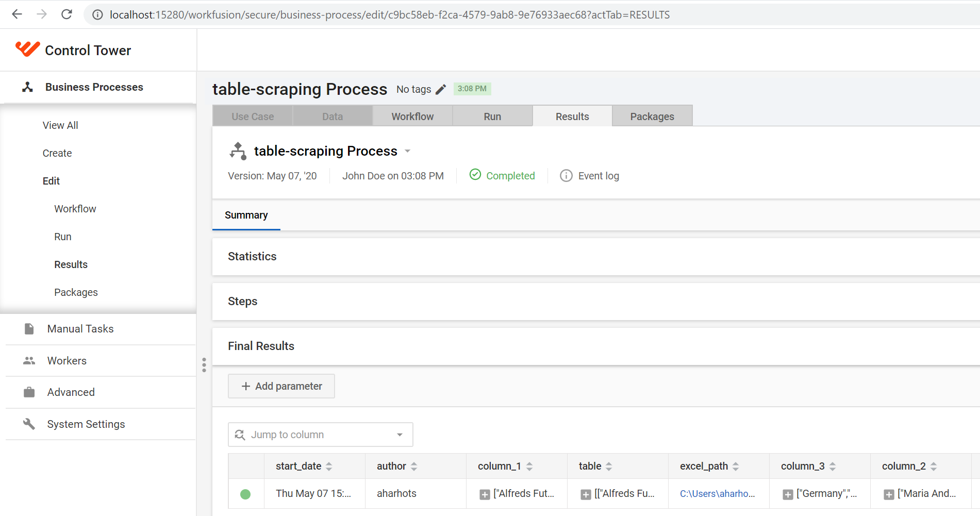Expand the column_1 cell plus icon
The height and width of the screenshot is (516, 980).
tap(485, 495)
